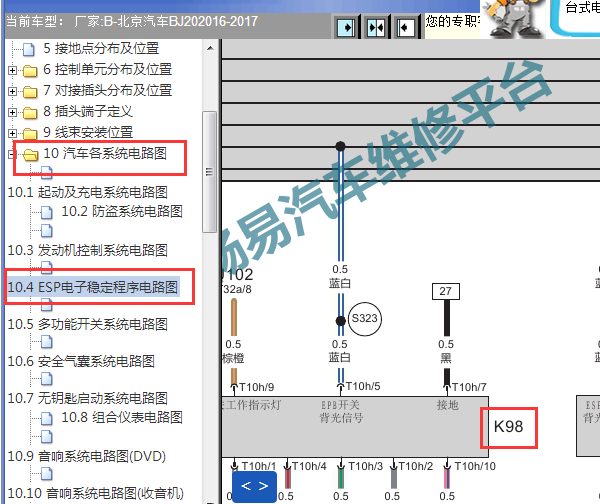The width and height of the screenshot is (600, 504).
Task: Click the T10h/9 connector pin label
Action: (x=257, y=387)
